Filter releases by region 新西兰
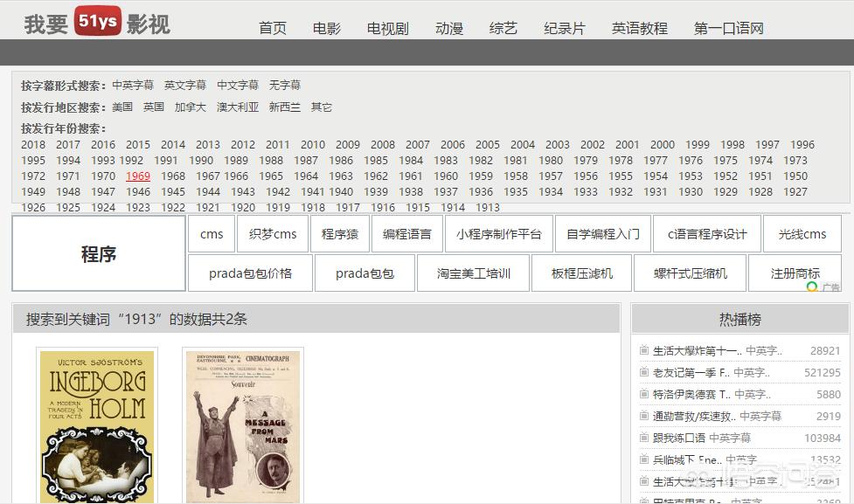The image size is (854, 504). tap(284, 107)
